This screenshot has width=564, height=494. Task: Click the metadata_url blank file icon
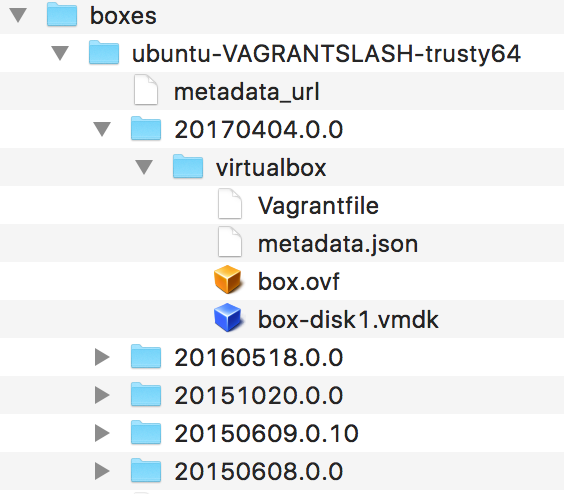146,90
